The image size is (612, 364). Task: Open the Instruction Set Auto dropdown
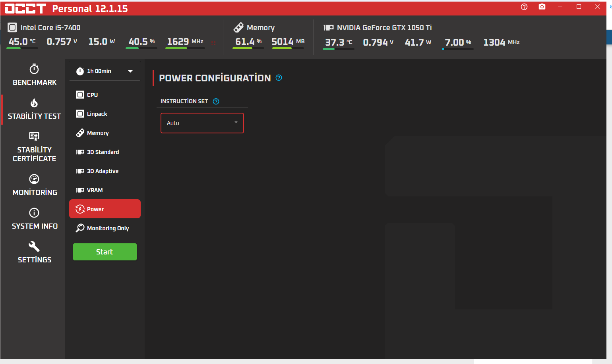click(202, 123)
